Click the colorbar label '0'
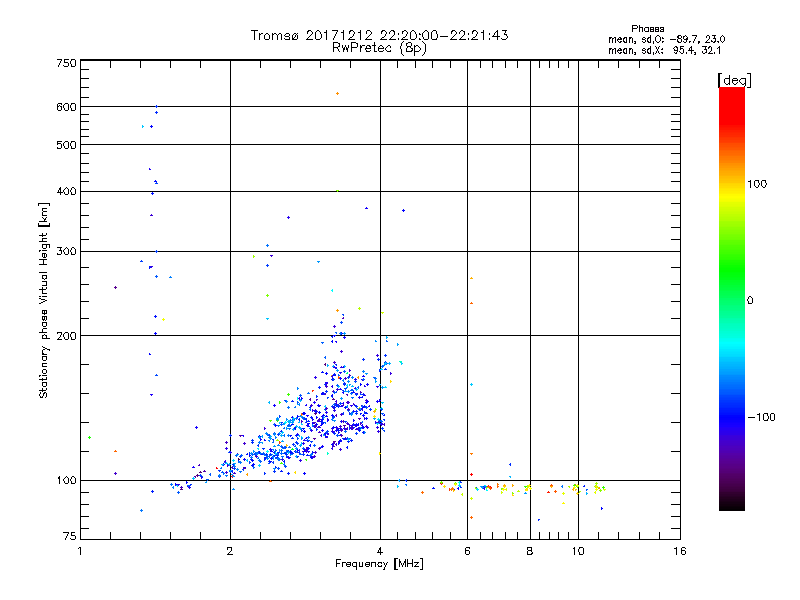 [750, 301]
